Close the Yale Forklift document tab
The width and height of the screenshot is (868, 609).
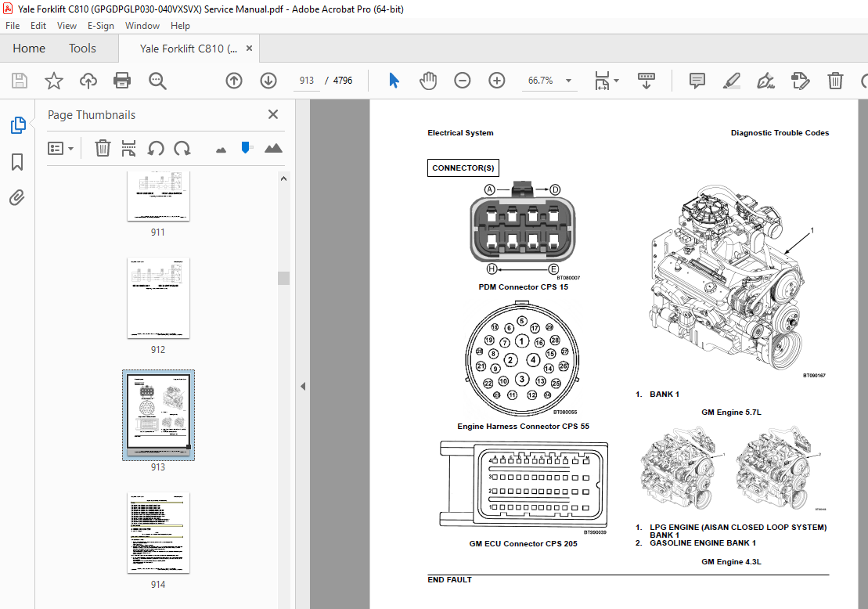(249, 49)
